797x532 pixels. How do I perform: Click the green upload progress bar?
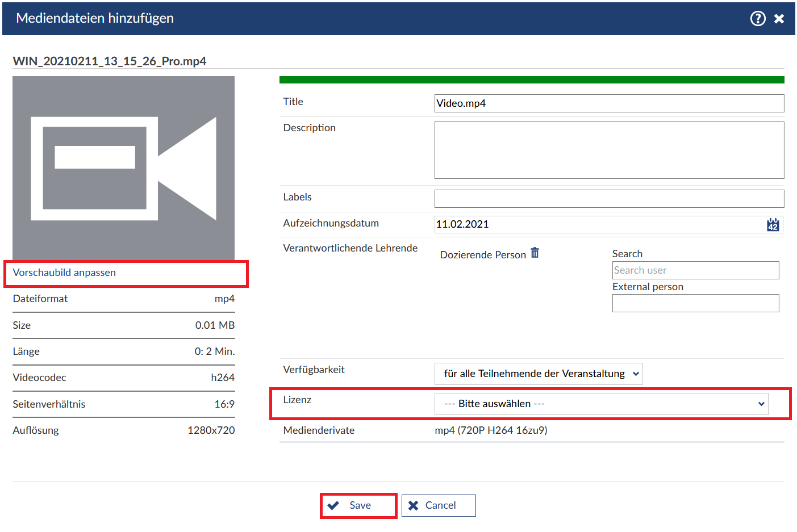click(531, 80)
